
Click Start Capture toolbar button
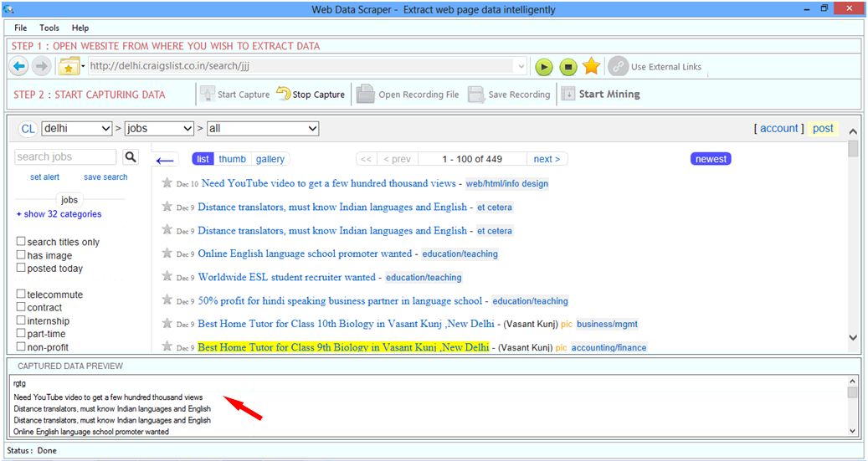pos(234,94)
